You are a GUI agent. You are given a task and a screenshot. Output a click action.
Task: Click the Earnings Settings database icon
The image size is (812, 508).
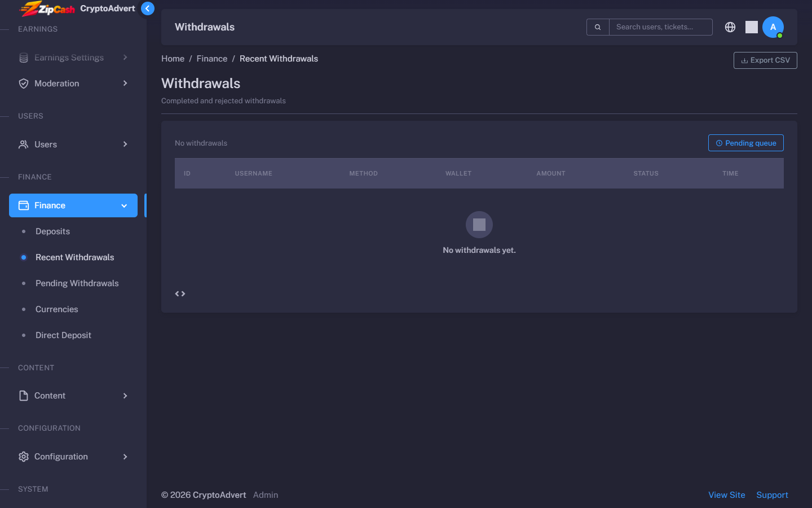(x=24, y=58)
